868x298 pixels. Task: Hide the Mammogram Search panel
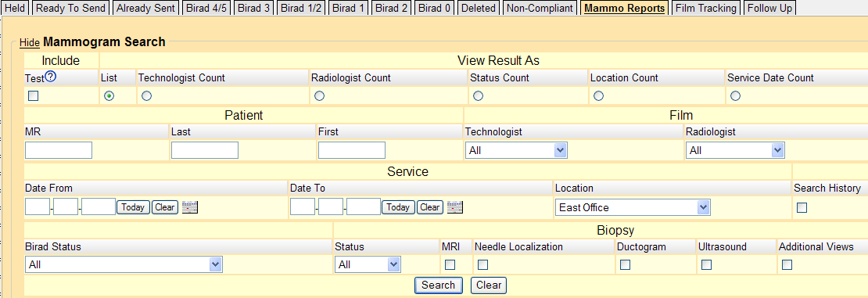[x=30, y=43]
